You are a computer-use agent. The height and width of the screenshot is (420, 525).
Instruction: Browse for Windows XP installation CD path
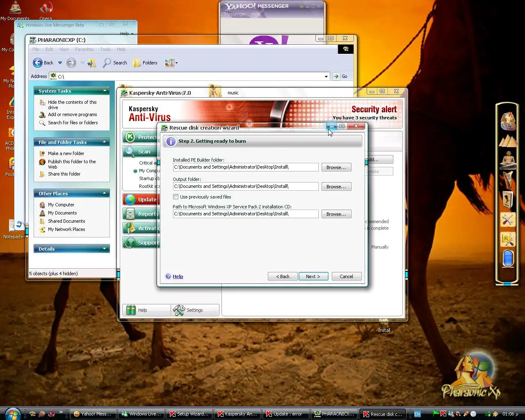point(336,214)
